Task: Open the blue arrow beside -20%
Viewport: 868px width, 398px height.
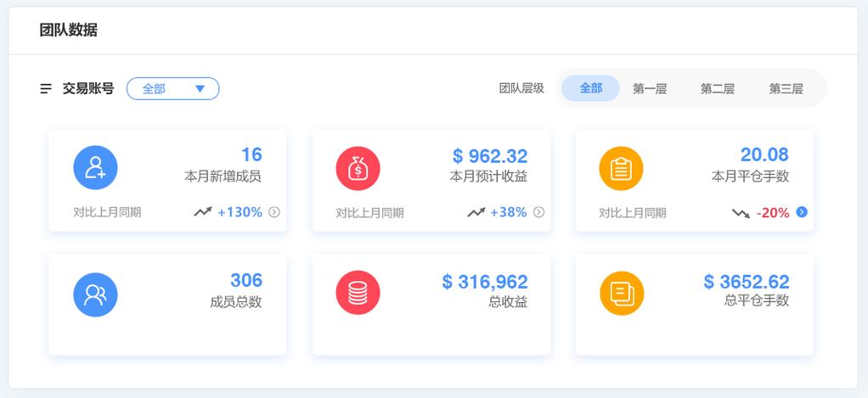Action: tap(802, 212)
